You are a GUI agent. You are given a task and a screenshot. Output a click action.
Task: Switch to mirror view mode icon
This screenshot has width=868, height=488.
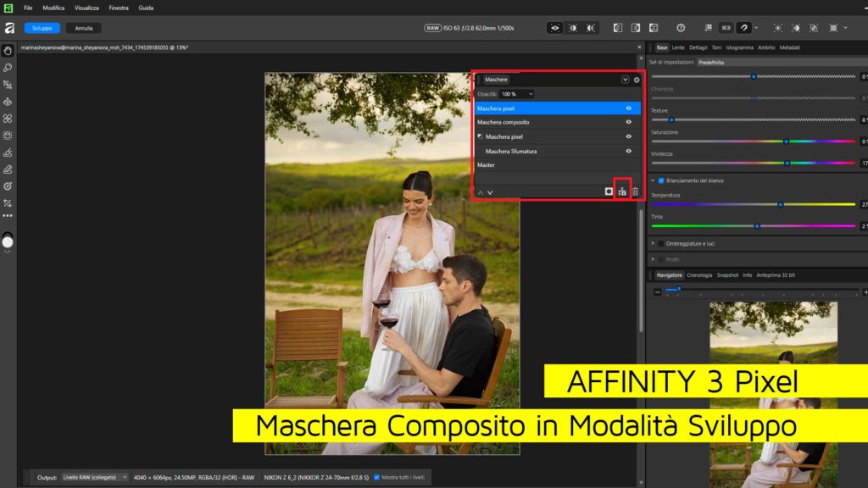(x=591, y=28)
